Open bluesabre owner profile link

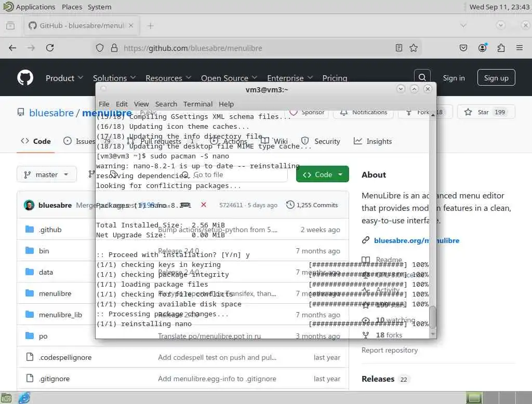[x=51, y=113]
